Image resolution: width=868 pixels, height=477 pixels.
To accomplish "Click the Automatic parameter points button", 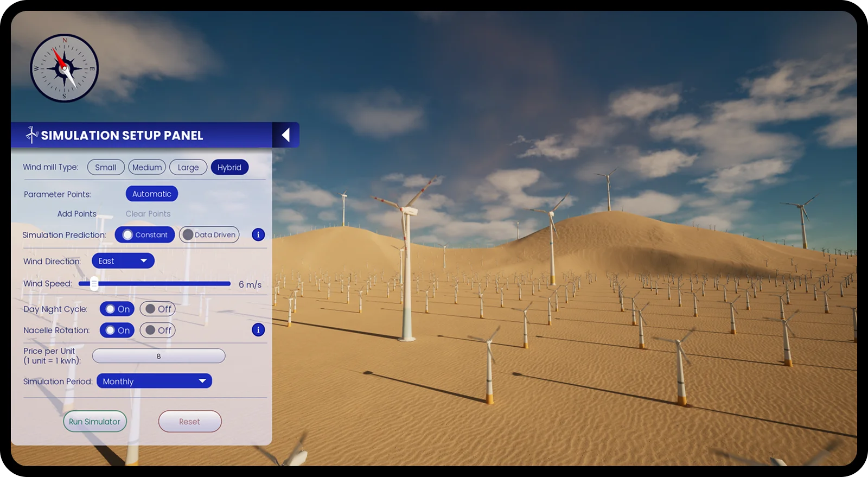I will click(152, 194).
